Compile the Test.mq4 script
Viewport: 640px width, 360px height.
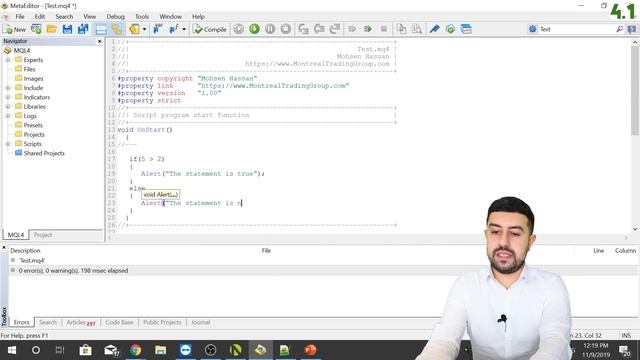tap(210, 29)
